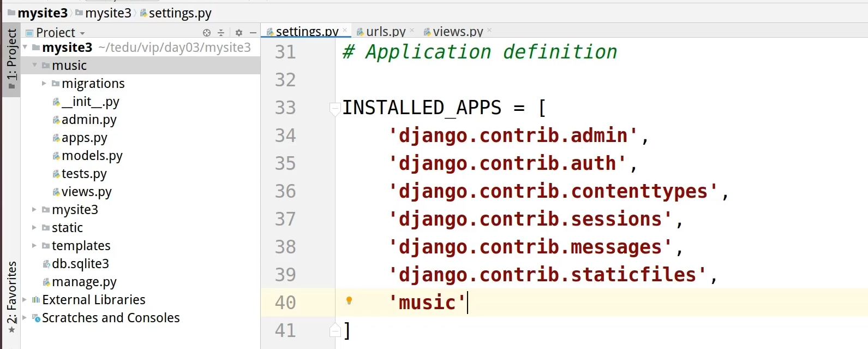868x349 pixels.
Task: Click the settings.py breadcrumb
Action: pos(176,13)
